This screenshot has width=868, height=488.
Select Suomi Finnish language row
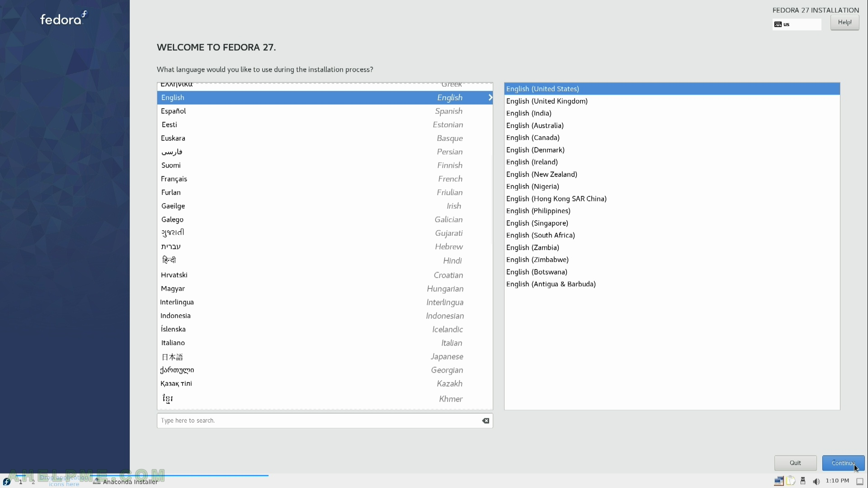(x=325, y=165)
